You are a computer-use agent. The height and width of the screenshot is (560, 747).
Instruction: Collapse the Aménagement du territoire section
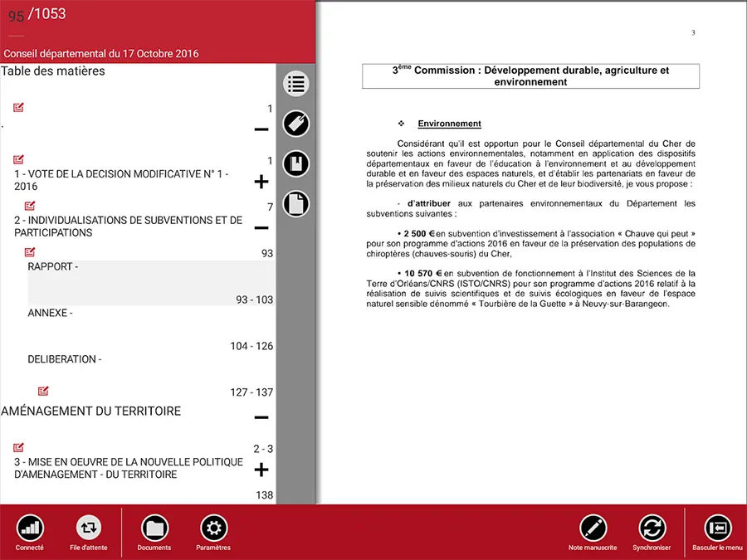tap(261, 417)
